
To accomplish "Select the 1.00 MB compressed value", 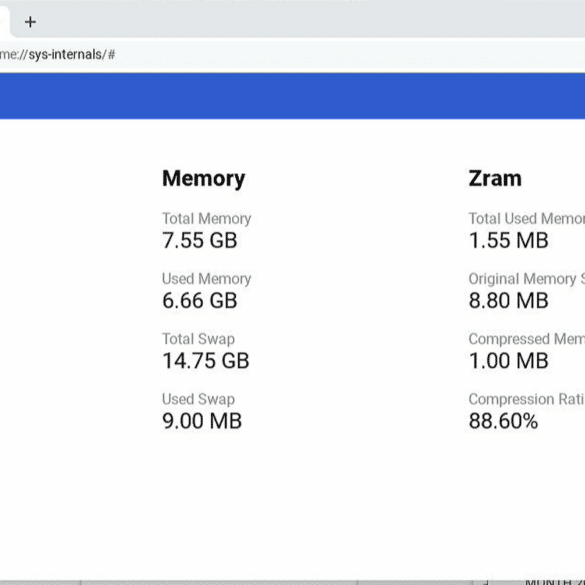I will click(x=509, y=361).
